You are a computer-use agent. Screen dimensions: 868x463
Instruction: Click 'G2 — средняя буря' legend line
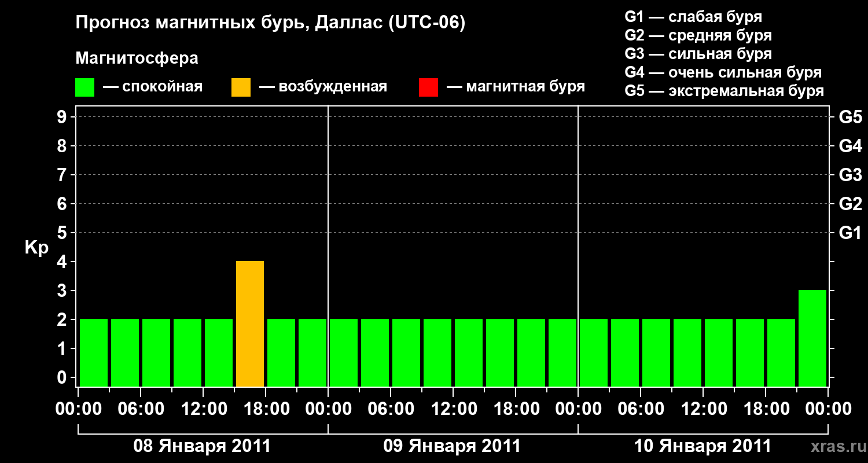[698, 35]
